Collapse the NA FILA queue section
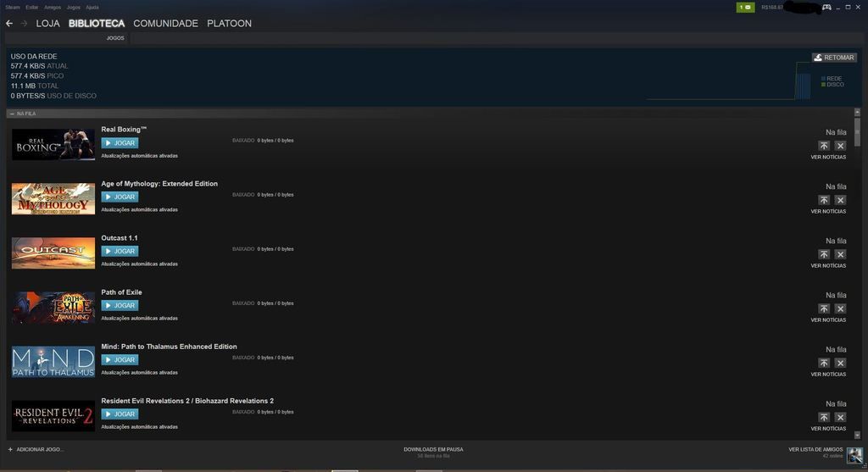 coord(12,114)
